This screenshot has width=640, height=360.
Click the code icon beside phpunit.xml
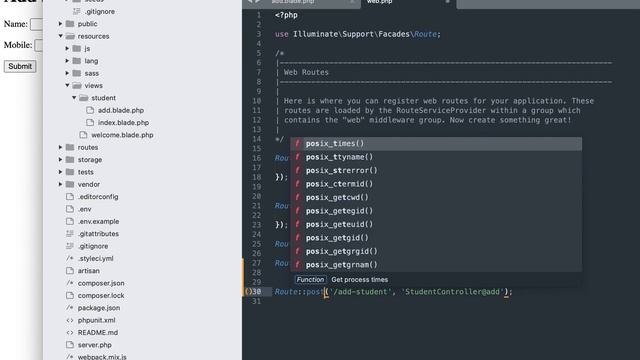pyautogui.click(x=70, y=320)
